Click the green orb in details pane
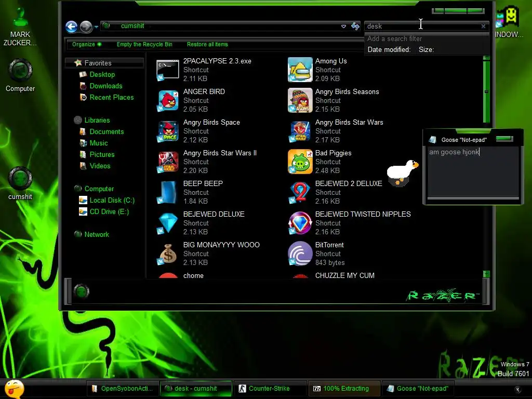 tap(81, 291)
